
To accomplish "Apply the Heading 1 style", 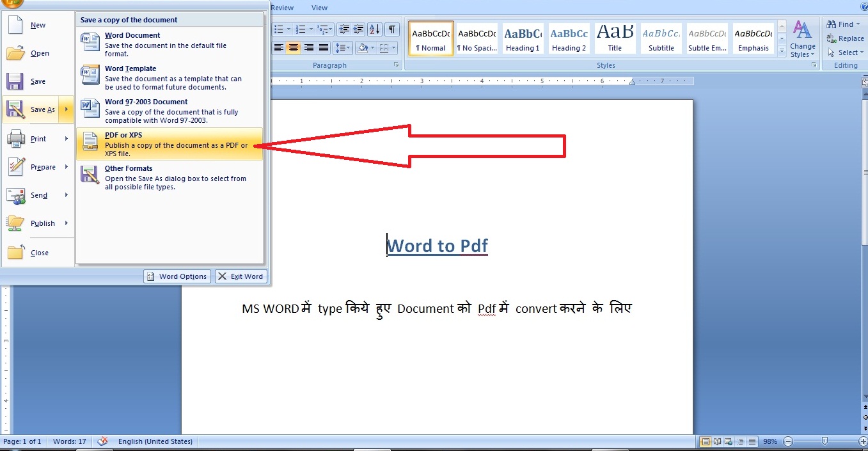I will [x=523, y=38].
